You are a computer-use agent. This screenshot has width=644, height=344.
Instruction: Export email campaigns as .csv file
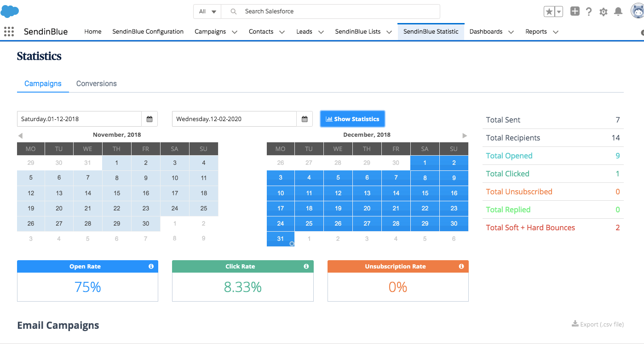(598, 324)
